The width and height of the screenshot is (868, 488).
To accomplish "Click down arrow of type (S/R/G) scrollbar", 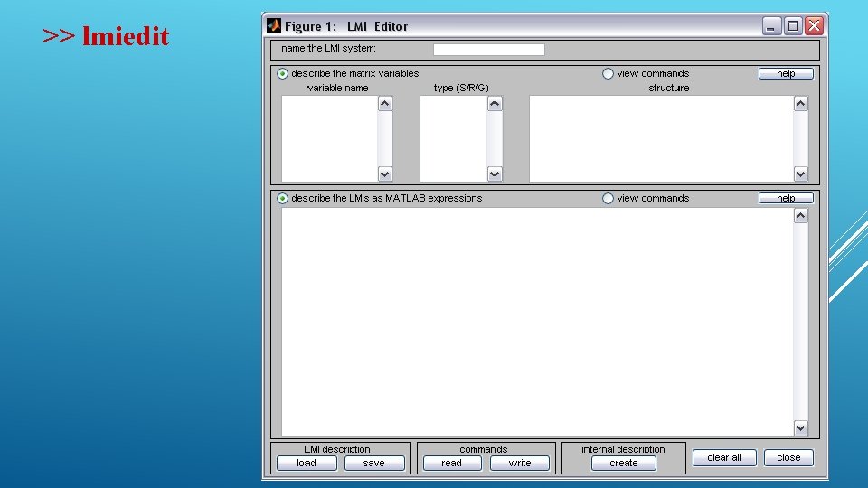I will tap(495, 174).
